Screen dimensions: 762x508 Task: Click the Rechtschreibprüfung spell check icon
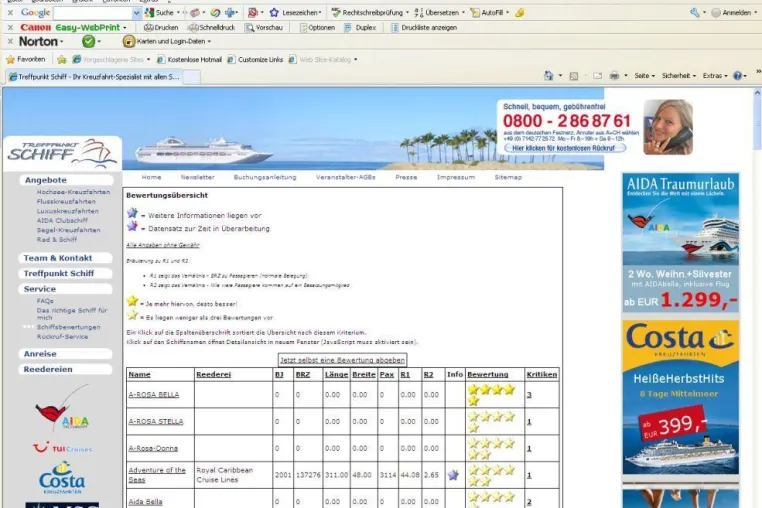335,13
